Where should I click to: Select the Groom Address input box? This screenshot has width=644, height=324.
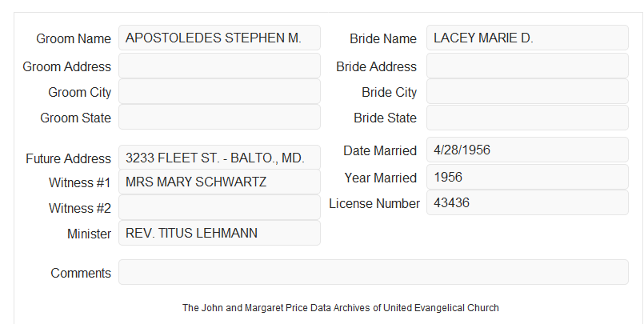[x=219, y=66]
